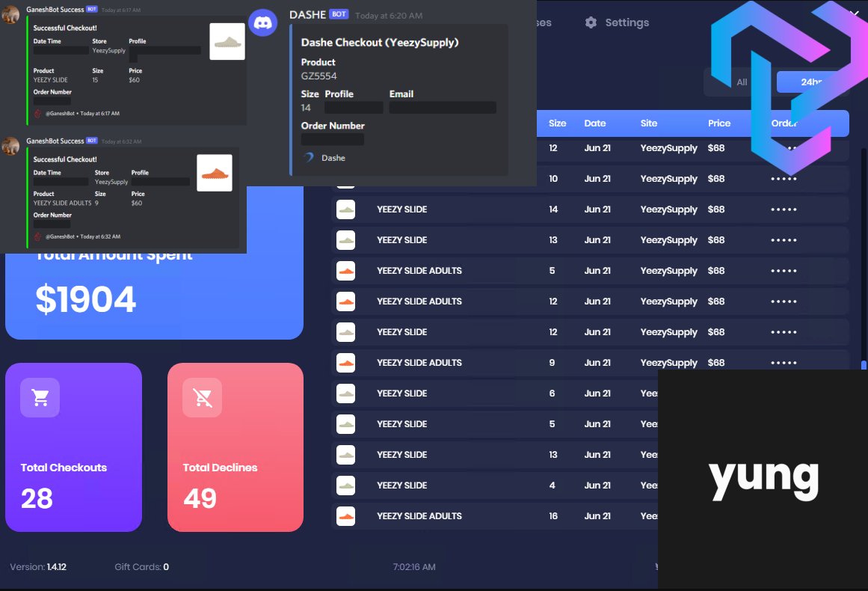The width and height of the screenshot is (868, 591).
Task: Sort table by Size column header
Action: tap(557, 123)
